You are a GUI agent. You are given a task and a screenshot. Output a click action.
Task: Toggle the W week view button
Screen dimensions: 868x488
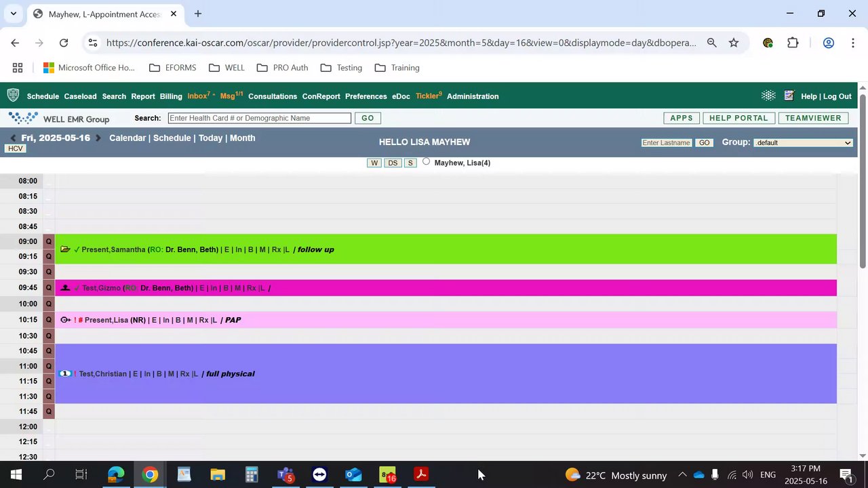(374, 163)
